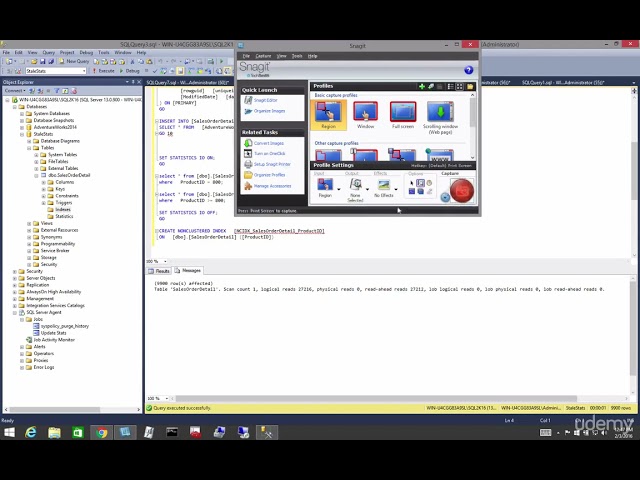Switch Snagit profiles to thumbnail view
640x480 pixels.
460,86
